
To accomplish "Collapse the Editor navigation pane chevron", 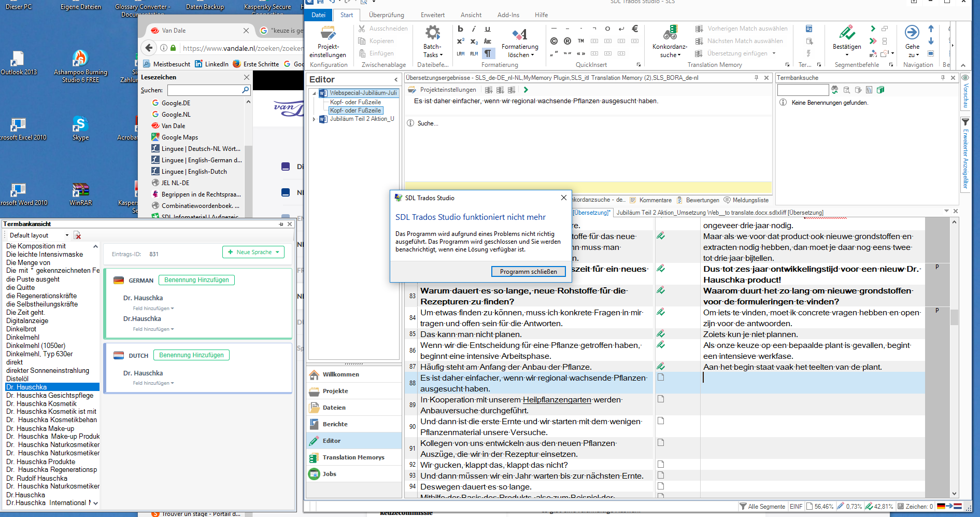I will (x=396, y=79).
